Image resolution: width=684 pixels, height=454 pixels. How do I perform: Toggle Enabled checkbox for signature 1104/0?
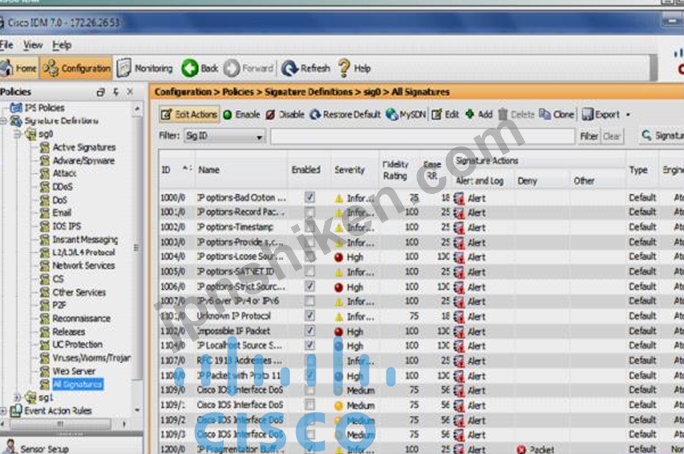click(309, 345)
